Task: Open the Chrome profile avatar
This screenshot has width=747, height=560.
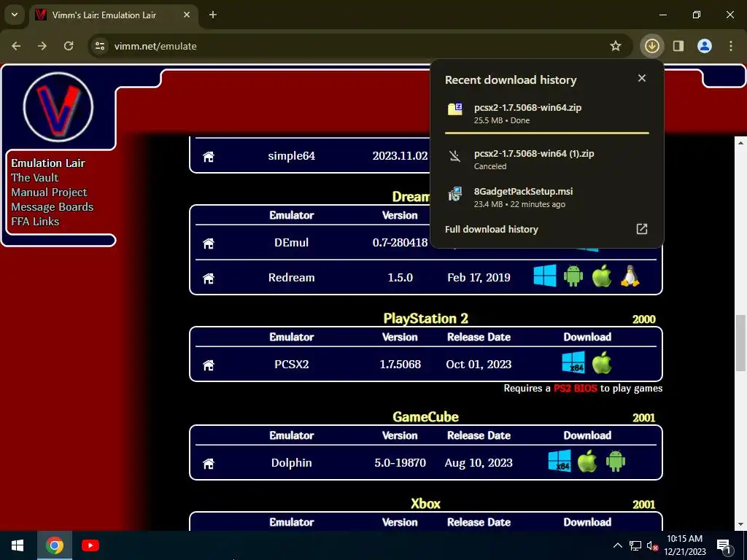Action: tap(704, 46)
